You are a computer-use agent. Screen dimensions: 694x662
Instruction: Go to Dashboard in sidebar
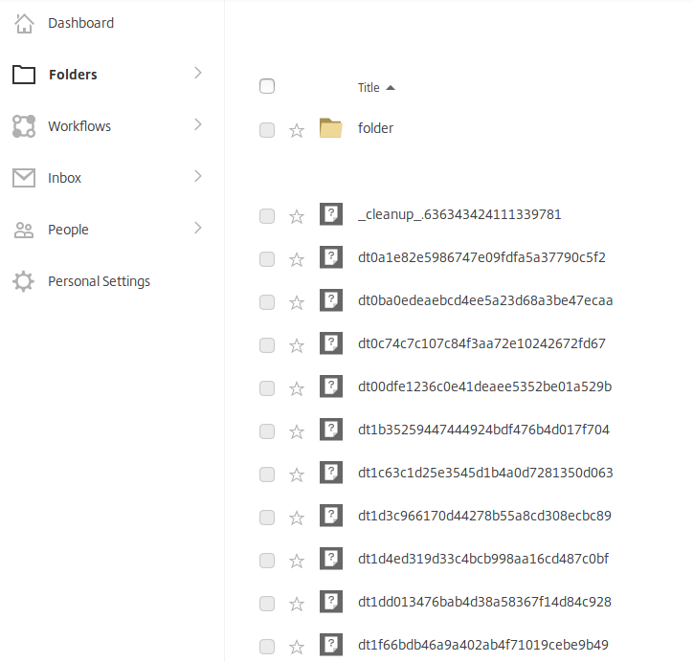click(81, 23)
